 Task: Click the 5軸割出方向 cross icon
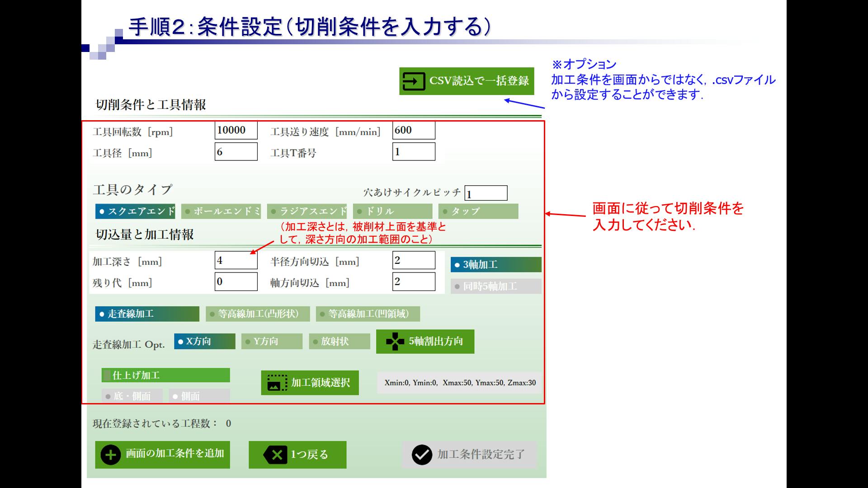pos(395,342)
